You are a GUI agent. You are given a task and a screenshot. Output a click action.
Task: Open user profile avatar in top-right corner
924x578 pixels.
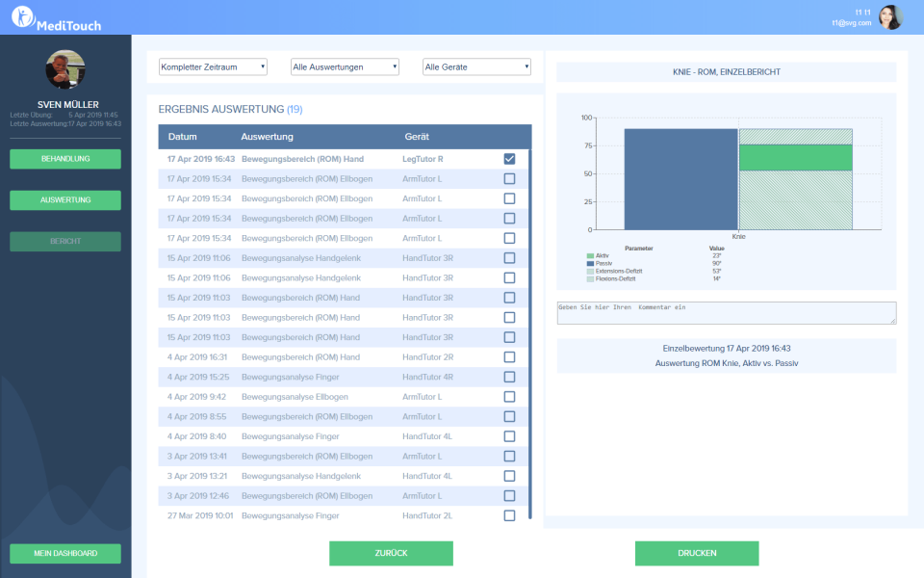[890, 17]
